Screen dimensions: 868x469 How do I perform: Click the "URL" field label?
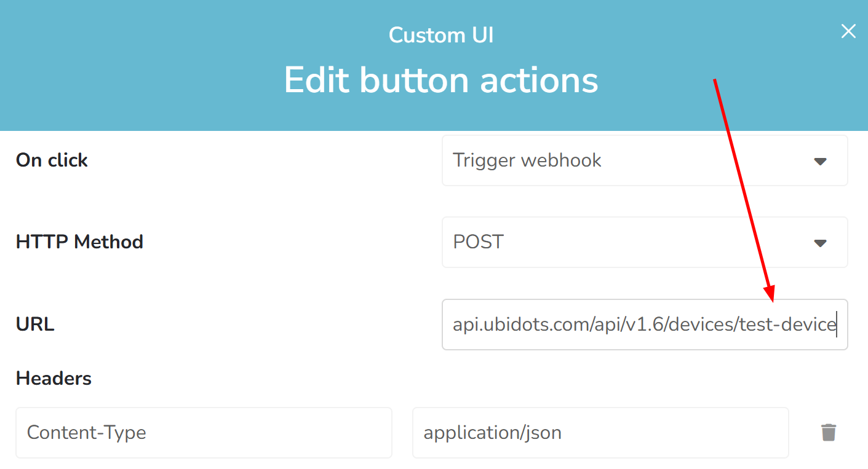click(x=35, y=324)
